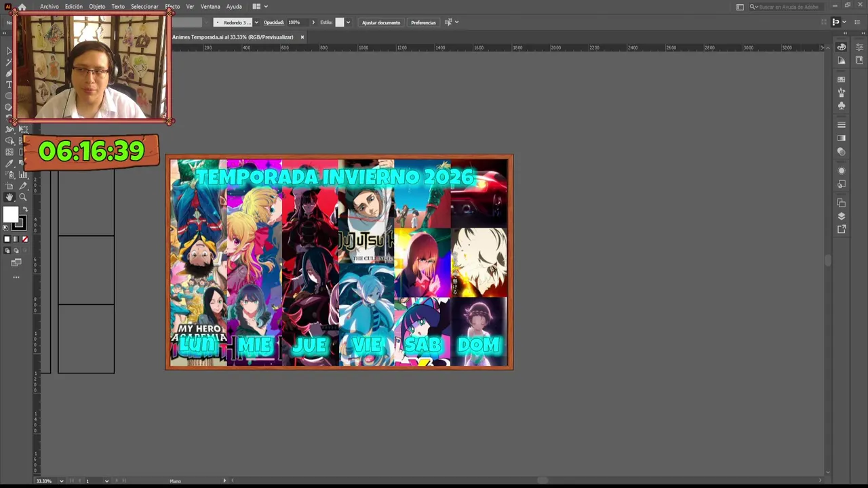868x488 pixels.
Task: Open the Ayuda menu
Action: tap(234, 7)
